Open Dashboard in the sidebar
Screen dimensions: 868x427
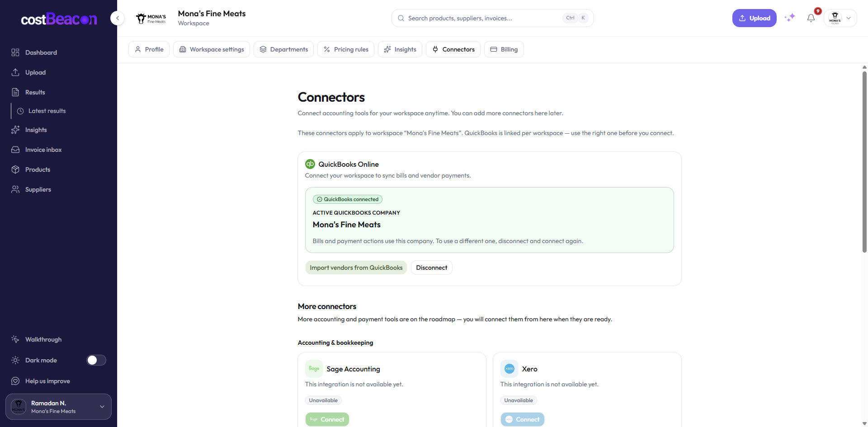(58, 52)
